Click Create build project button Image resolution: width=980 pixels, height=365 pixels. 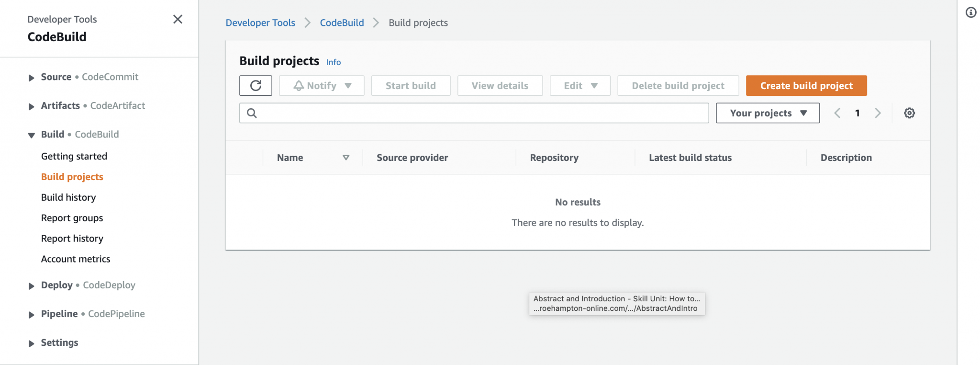pyautogui.click(x=806, y=86)
